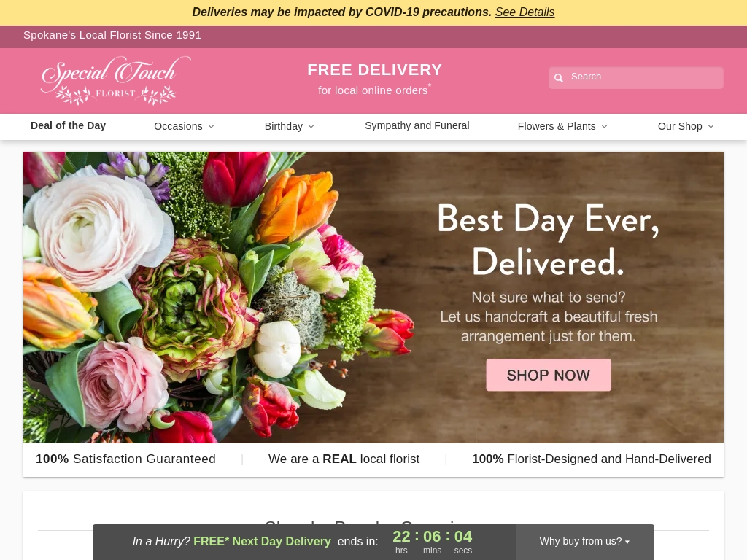Open the Birthday dropdown chevron
This screenshot has width=747, height=560.
[x=311, y=127]
